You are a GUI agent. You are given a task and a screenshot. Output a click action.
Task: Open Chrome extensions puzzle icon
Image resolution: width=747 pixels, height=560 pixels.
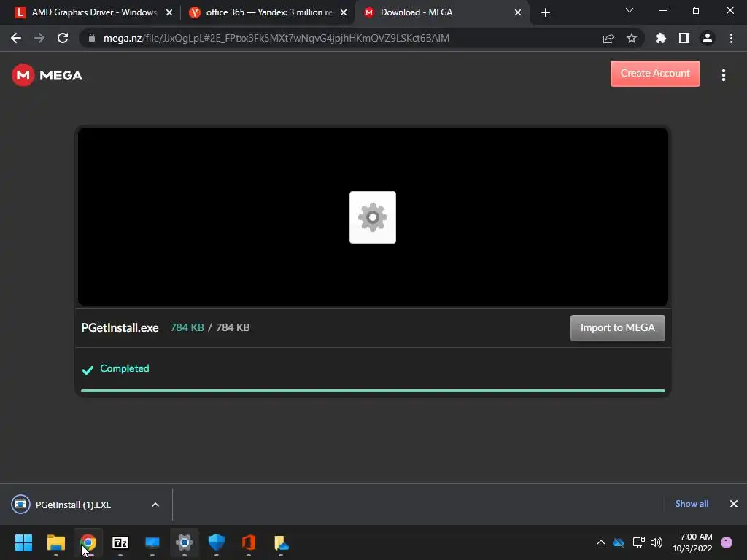(661, 38)
